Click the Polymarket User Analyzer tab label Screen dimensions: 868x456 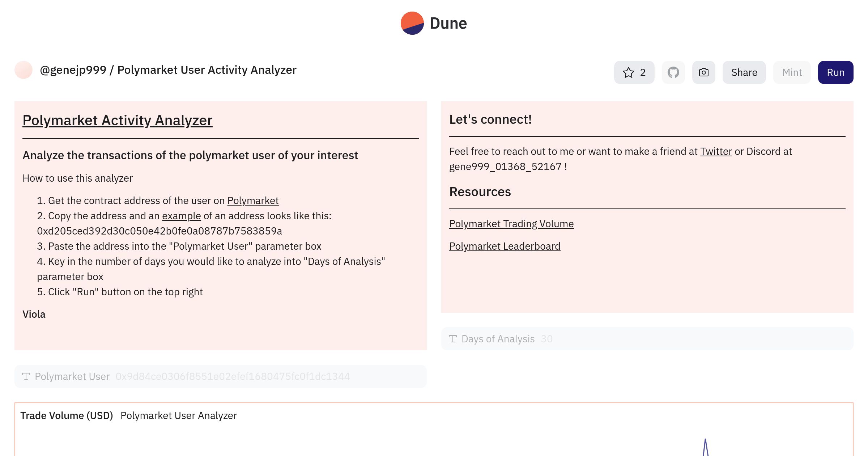tap(179, 415)
